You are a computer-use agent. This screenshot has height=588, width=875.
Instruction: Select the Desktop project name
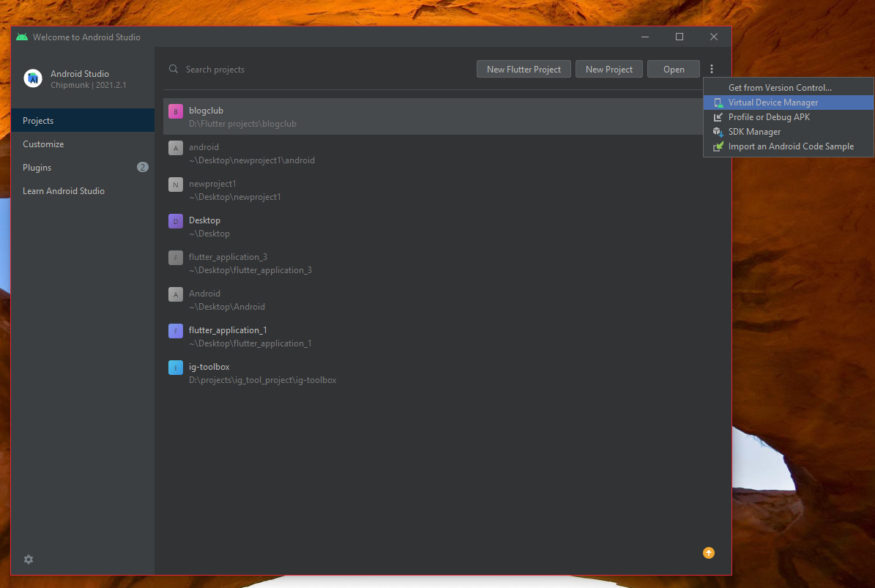204,220
